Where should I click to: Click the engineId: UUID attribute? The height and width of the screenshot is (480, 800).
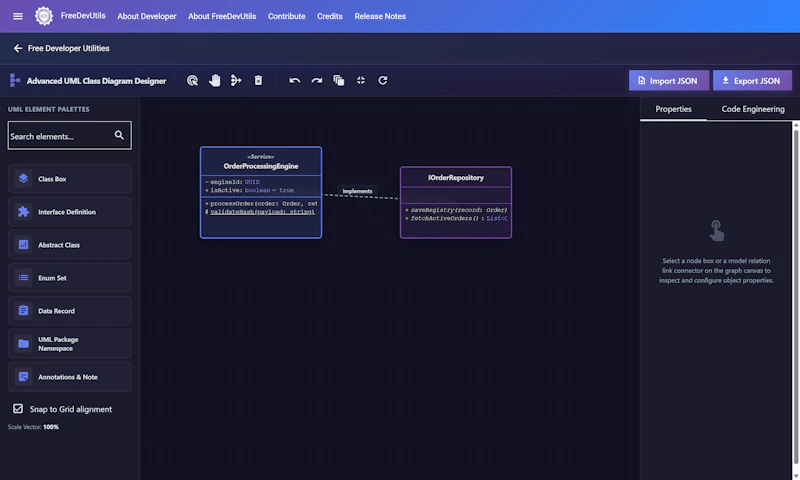pos(232,182)
